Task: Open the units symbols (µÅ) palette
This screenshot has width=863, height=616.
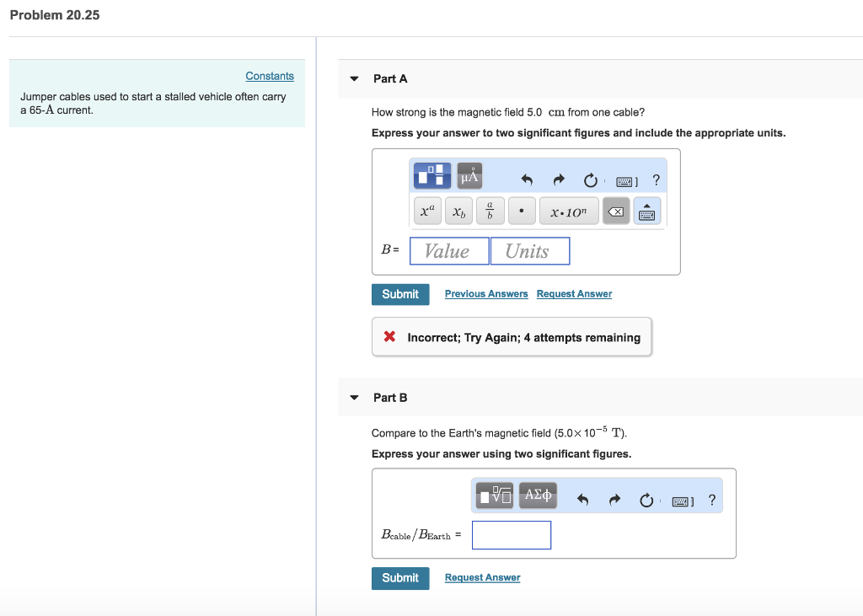Action: pyautogui.click(x=469, y=177)
